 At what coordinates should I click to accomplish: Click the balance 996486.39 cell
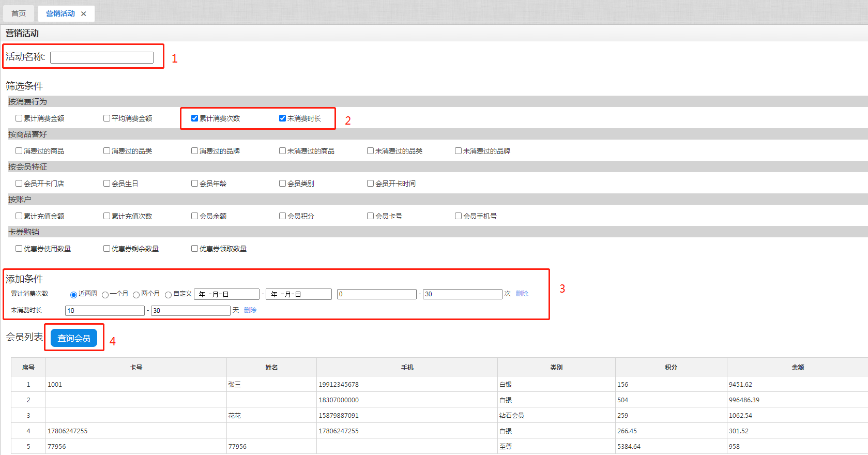798,400
